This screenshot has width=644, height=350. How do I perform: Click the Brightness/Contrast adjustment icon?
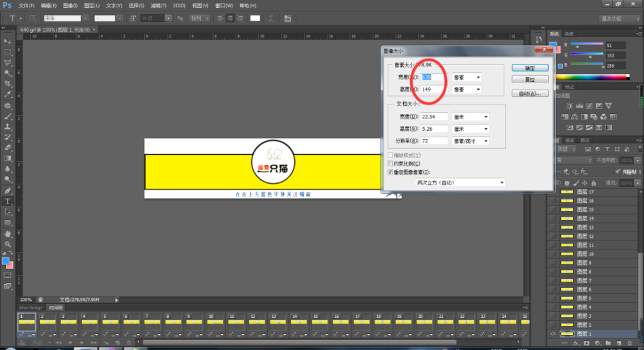(569, 106)
